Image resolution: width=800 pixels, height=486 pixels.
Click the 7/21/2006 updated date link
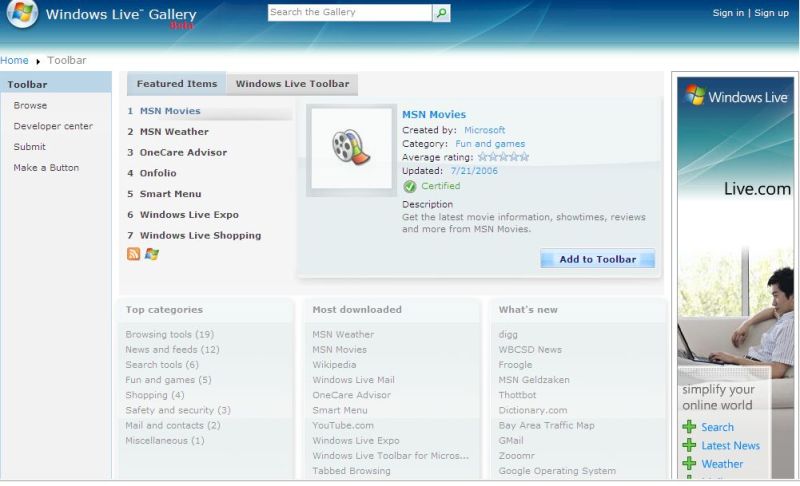[x=474, y=171]
